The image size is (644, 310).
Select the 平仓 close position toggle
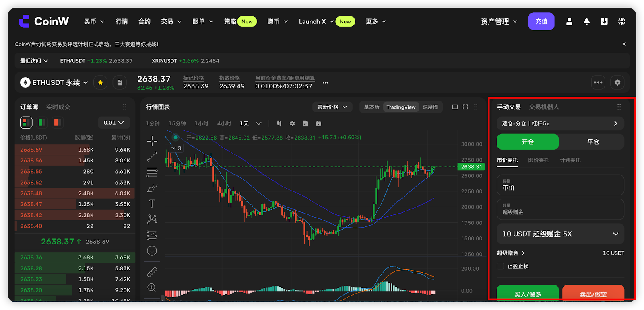[x=593, y=142]
